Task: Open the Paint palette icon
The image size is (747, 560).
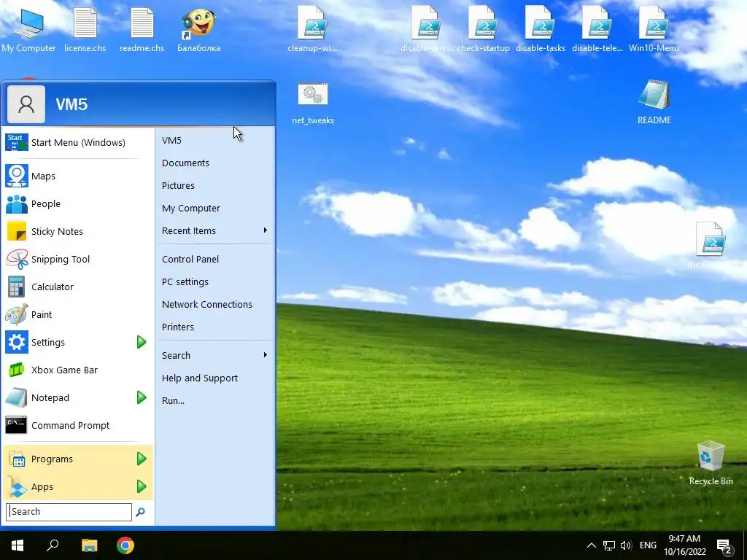Action: [17, 314]
